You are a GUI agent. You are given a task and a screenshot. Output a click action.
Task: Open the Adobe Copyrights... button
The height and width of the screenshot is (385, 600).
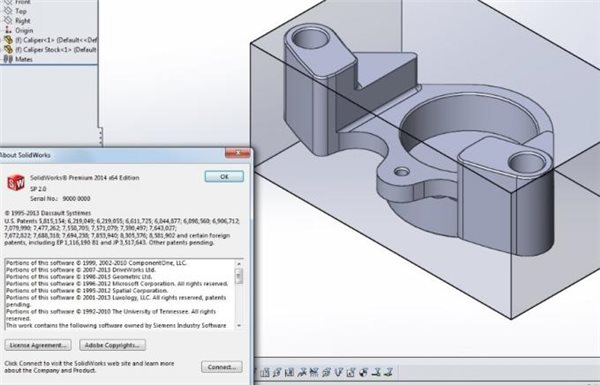(x=112, y=345)
